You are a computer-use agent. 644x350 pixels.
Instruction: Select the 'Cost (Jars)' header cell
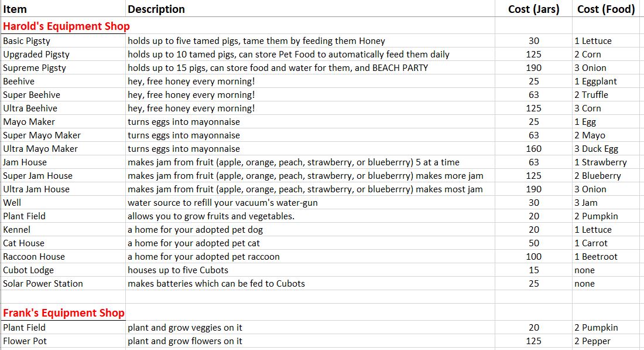(x=533, y=9)
